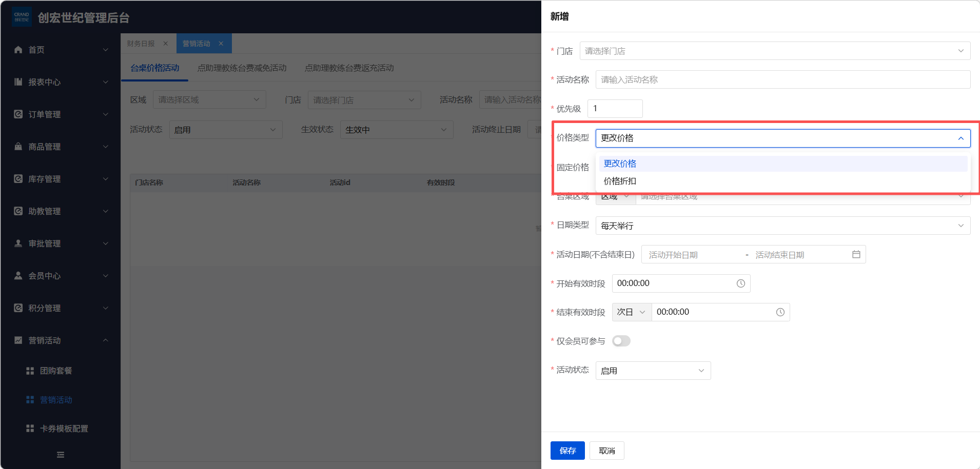Click the 取消 cancel button
The width and height of the screenshot is (980, 469).
606,451
